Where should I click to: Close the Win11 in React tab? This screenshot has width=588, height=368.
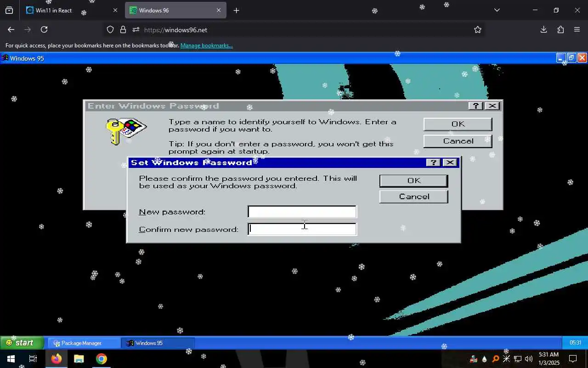(115, 10)
